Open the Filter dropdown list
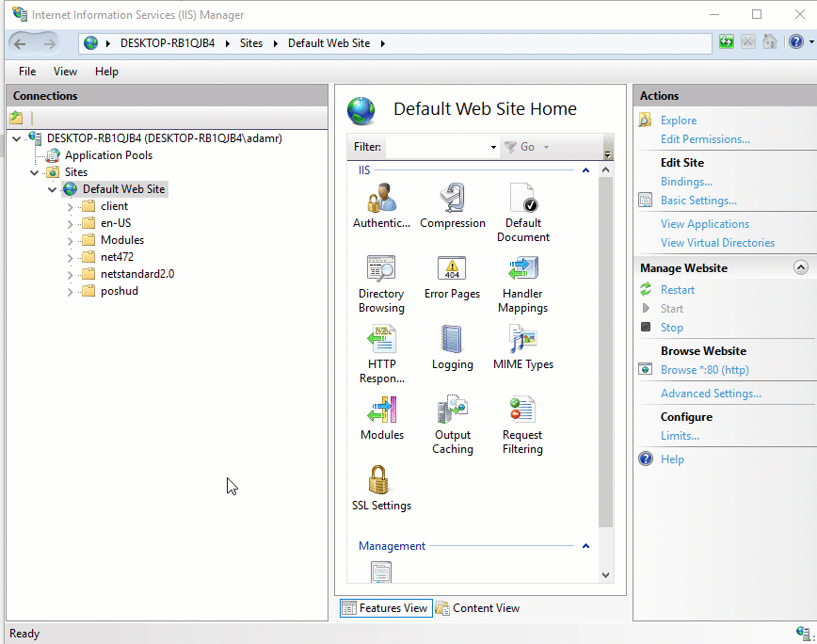The image size is (817, 644). [x=493, y=147]
